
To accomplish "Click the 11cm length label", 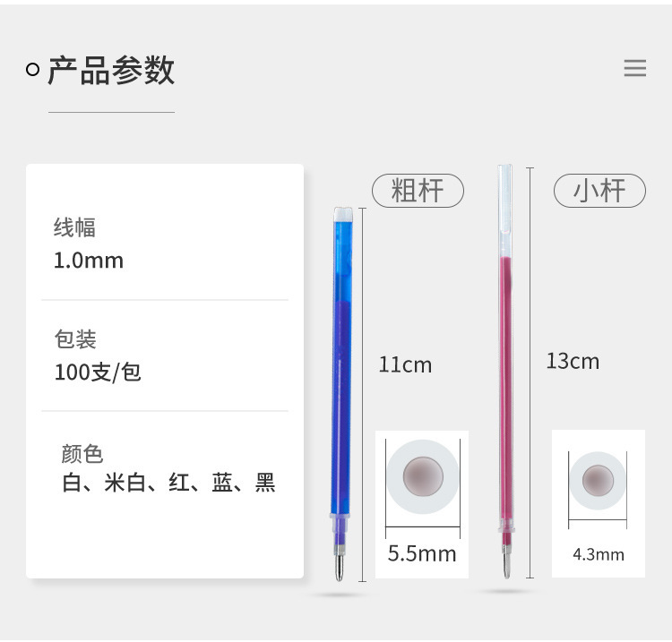I will click(x=405, y=364).
